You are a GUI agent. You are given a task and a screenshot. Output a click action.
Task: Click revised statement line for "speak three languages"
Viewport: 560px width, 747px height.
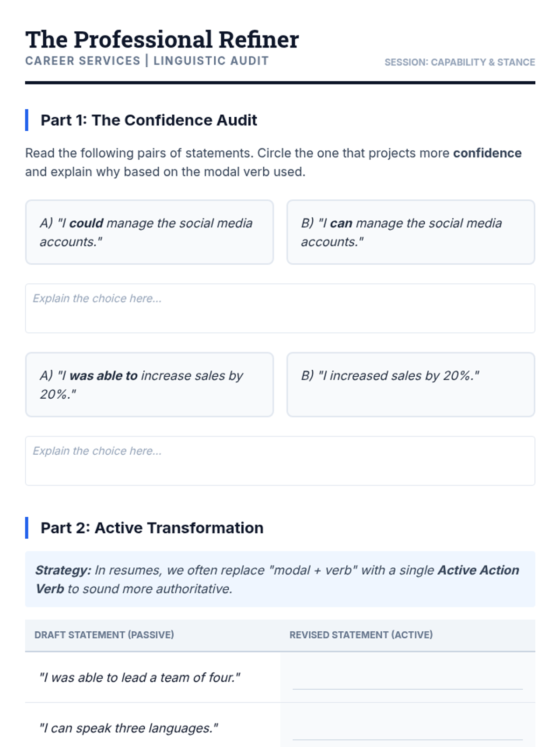(407, 730)
